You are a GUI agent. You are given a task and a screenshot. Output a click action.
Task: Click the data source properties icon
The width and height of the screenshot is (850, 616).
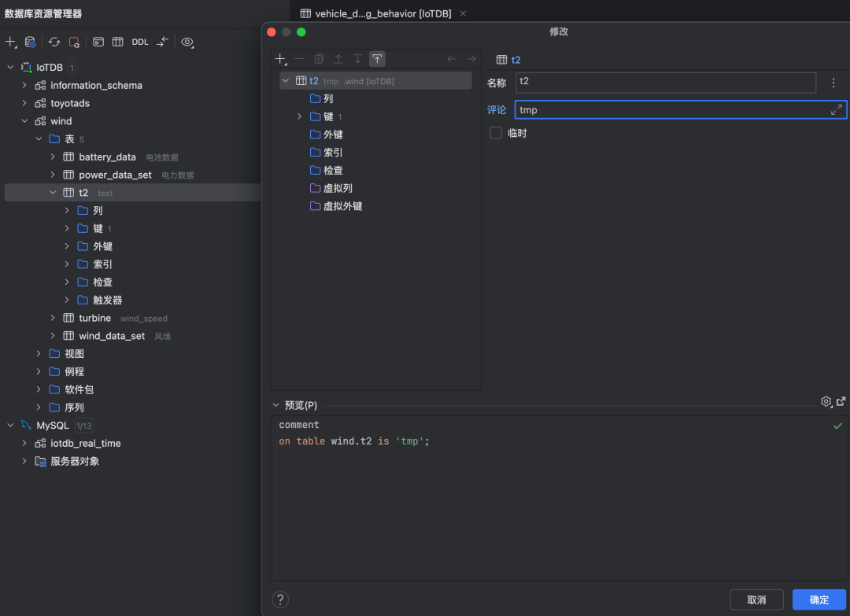click(30, 42)
